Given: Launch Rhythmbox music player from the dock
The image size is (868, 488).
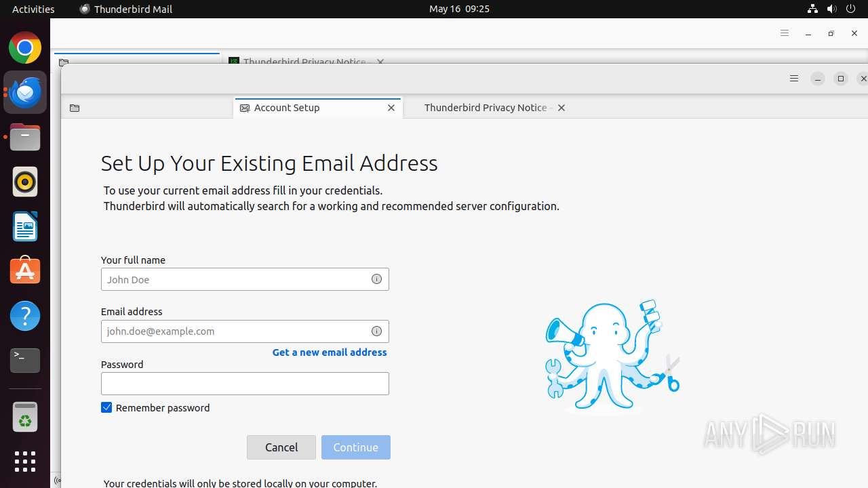Looking at the screenshot, I should coord(25,182).
